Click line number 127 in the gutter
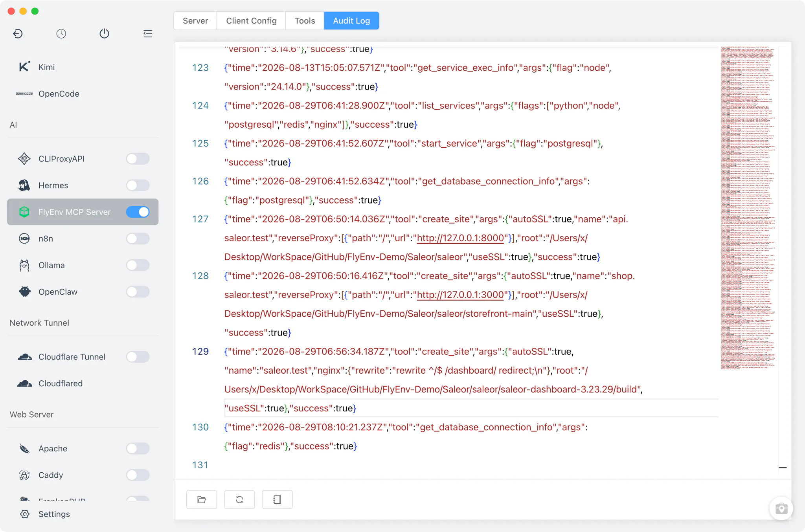 [x=200, y=219]
